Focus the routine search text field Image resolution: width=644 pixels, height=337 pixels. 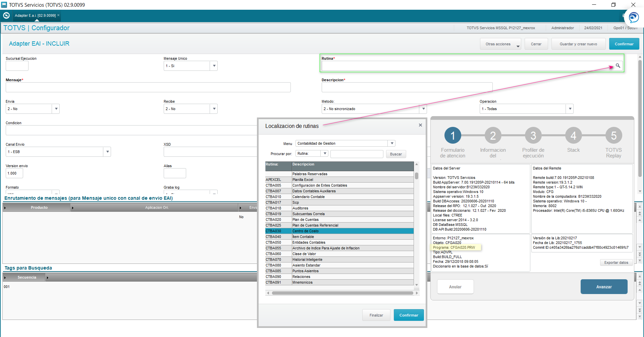tap(357, 154)
